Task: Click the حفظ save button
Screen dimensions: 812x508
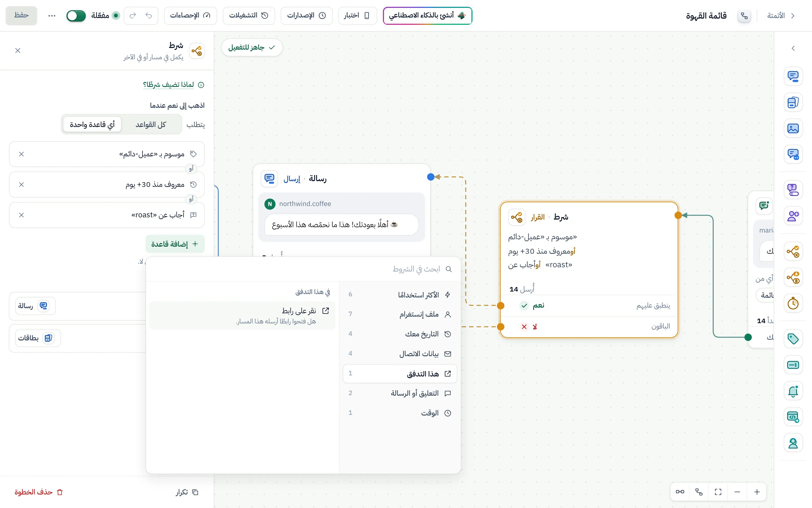Action: point(21,16)
